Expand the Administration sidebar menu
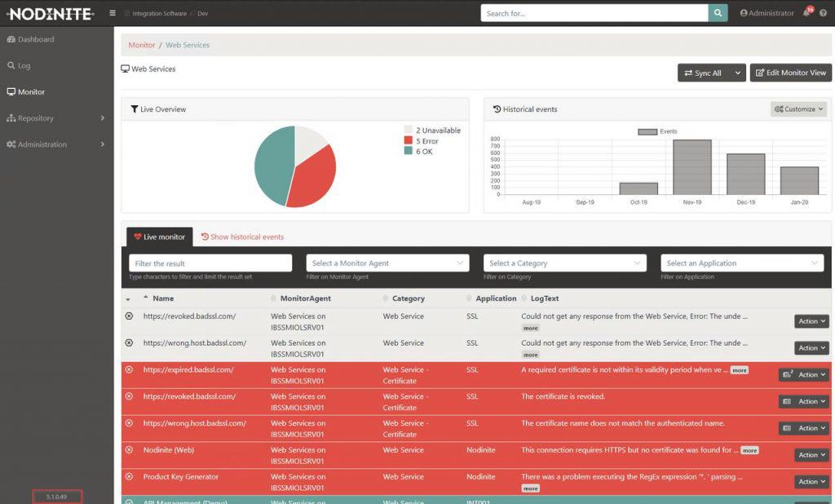The image size is (835, 504). click(x=56, y=144)
